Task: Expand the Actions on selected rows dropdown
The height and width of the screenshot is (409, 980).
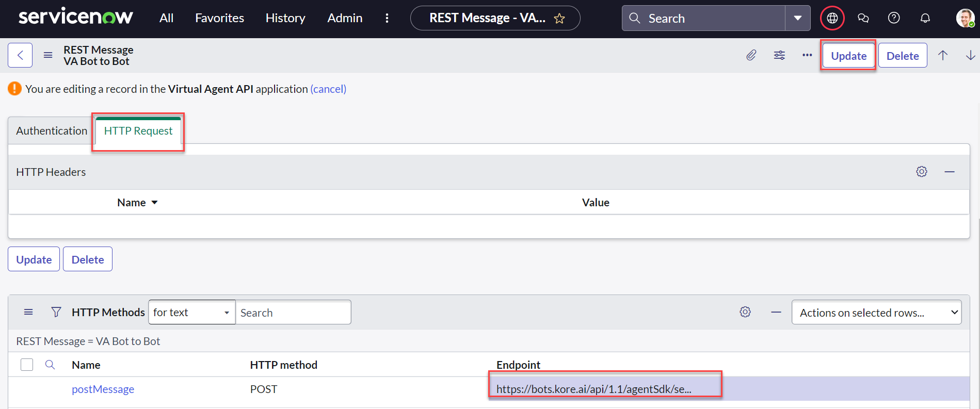Action: [876, 313]
